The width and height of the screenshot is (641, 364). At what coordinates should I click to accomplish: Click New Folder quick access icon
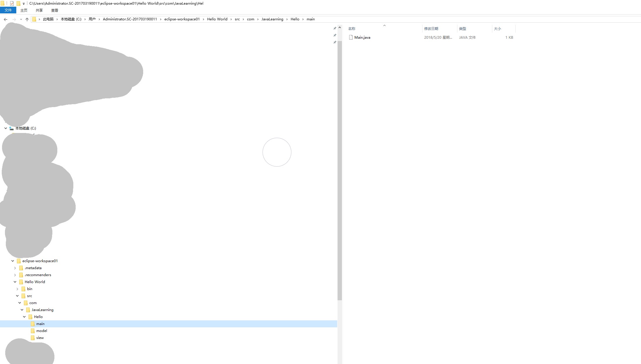18,3
